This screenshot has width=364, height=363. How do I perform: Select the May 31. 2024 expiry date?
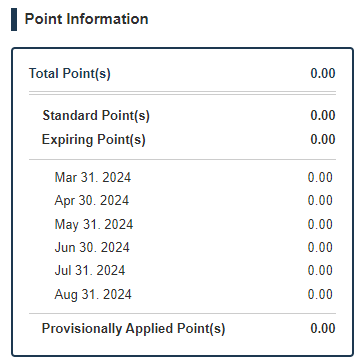94,224
